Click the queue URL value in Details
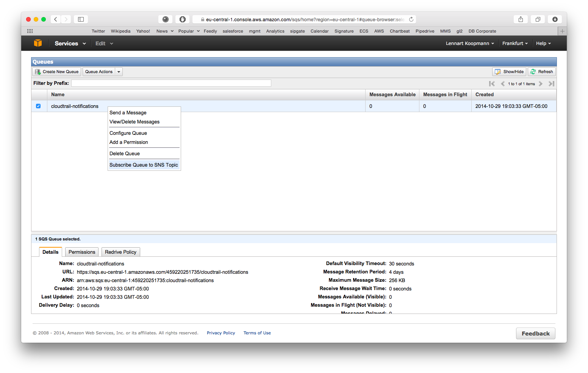 coord(163,272)
